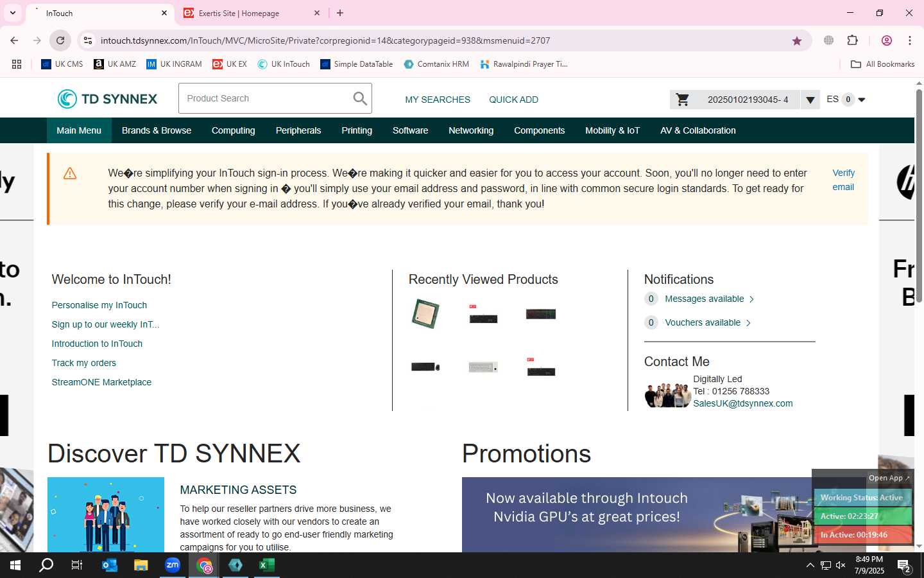Open the Components menu
The image size is (924, 578).
(x=540, y=130)
